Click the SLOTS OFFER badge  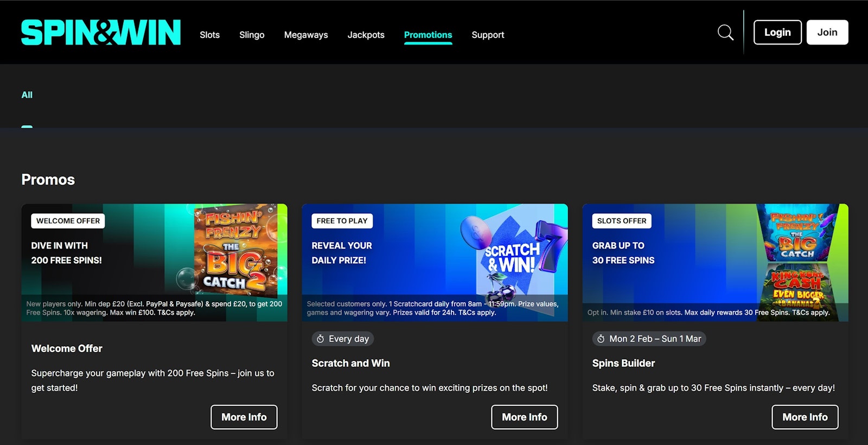[x=622, y=221]
